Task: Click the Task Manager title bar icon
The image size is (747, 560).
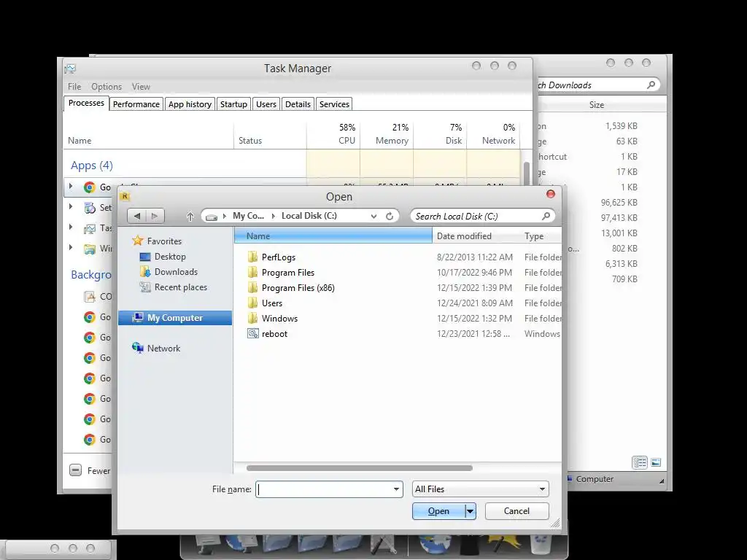Action: tap(70, 69)
